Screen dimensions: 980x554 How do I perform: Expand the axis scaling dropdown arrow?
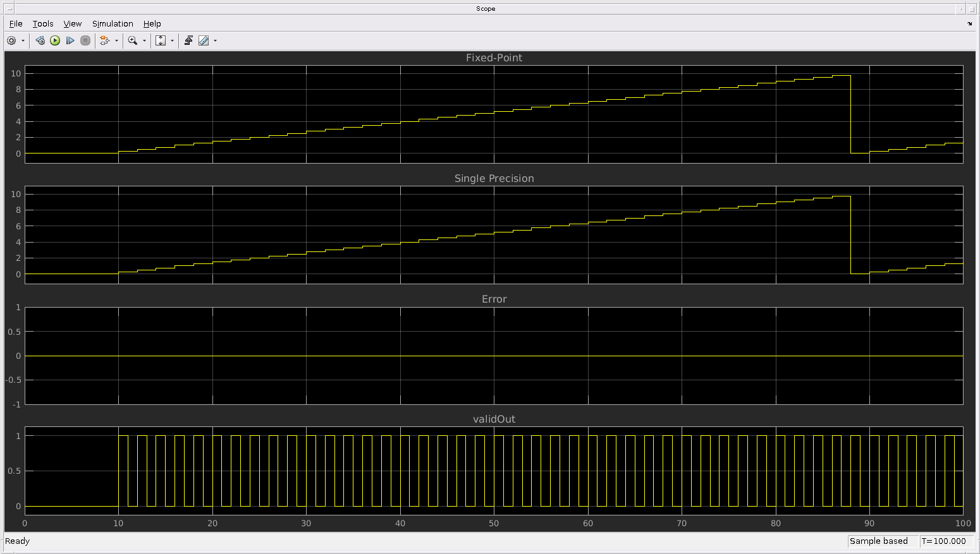click(172, 40)
